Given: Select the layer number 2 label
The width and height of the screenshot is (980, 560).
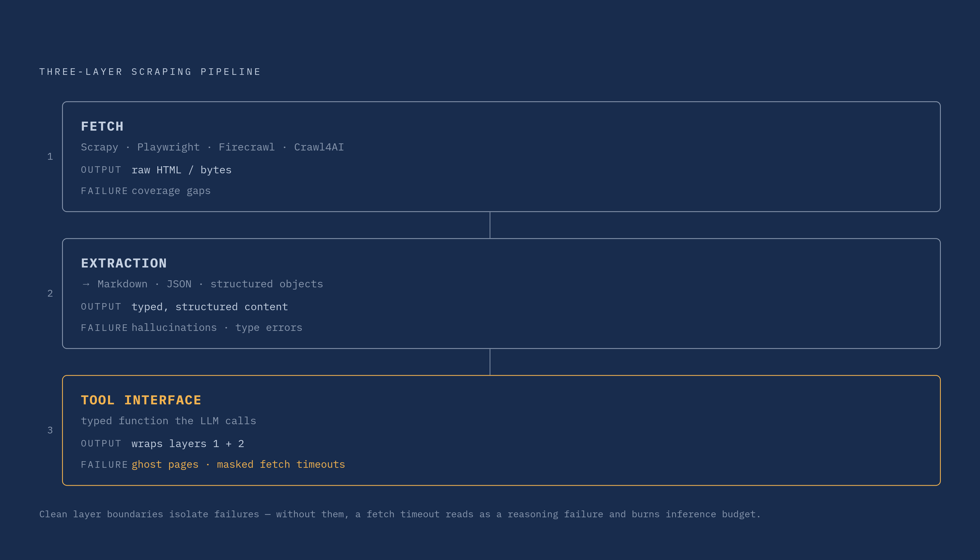Looking at the screenshot, I should pyautogui.click(x=50, y=293).
